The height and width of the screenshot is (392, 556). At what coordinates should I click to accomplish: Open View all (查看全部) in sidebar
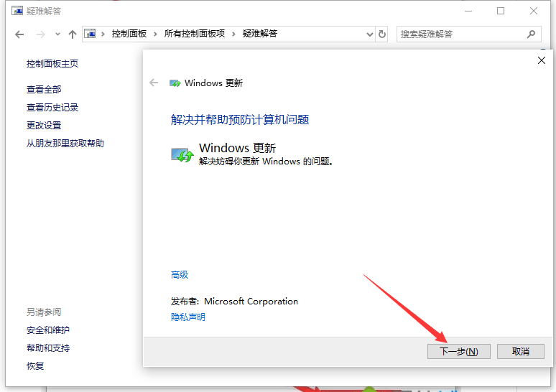[x=44, y=89]
